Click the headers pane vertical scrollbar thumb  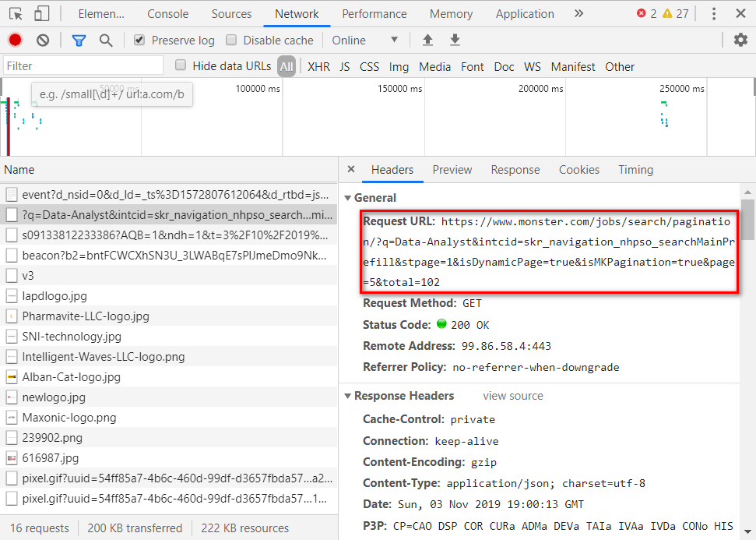click(747, 220)
